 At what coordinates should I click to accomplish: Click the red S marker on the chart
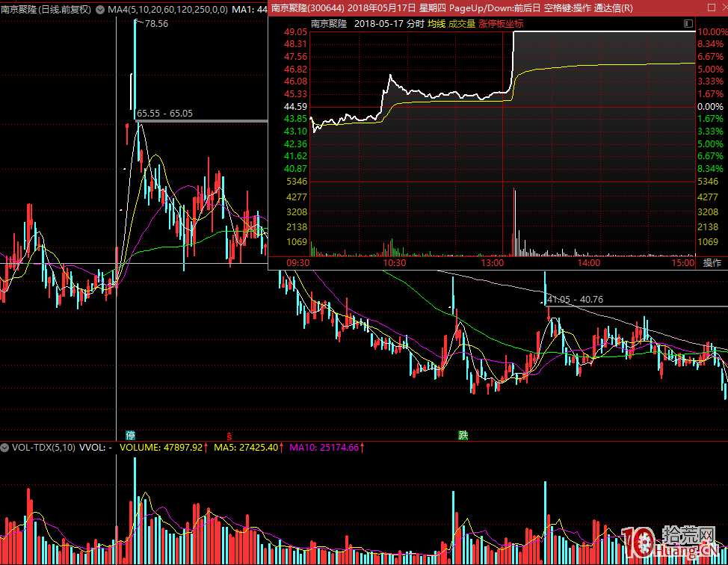tap(229, 436)
